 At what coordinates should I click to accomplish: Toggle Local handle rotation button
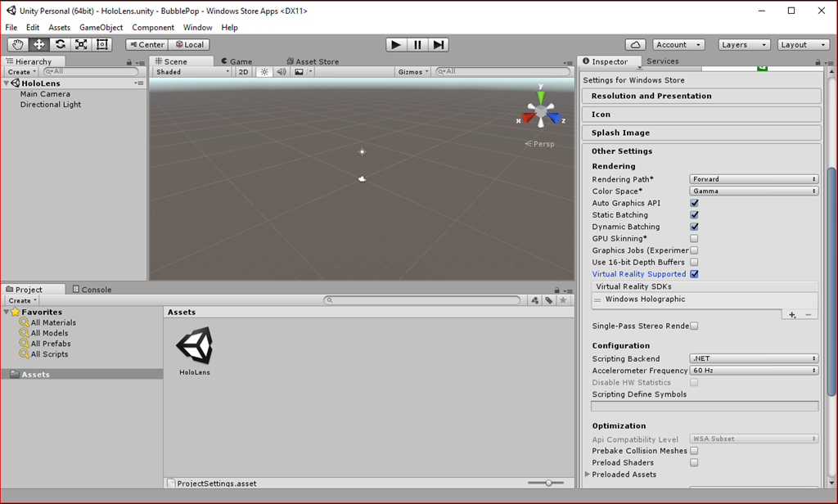point(189,45)
